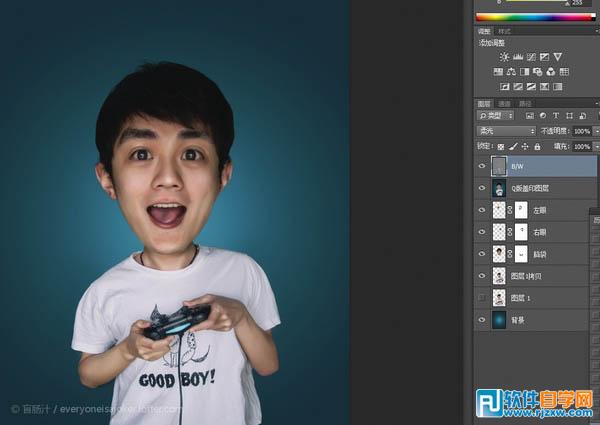The width and height of the screenshot is (600, 425).
Task: Add a Hue/Saturation adjustment layer
Action: [x=498, y=72]
